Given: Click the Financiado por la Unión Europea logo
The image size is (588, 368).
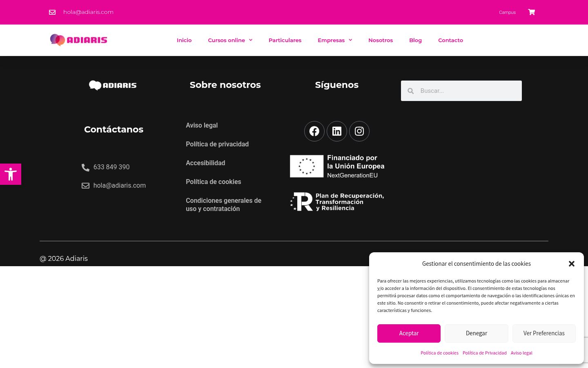Looking at the screenshot, I should coord(337,166).
